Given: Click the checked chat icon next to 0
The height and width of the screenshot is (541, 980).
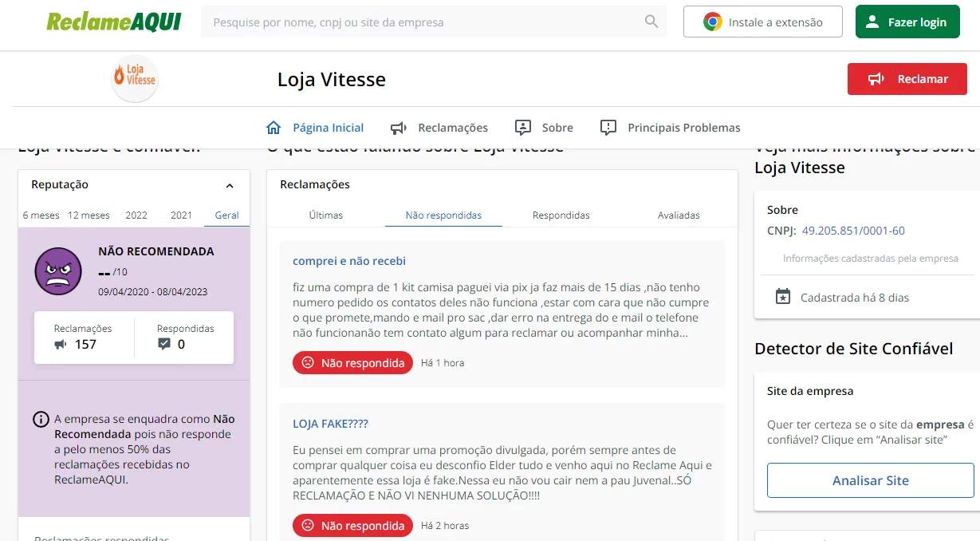Looking at the screenshot, I should (x=164, y=345).
